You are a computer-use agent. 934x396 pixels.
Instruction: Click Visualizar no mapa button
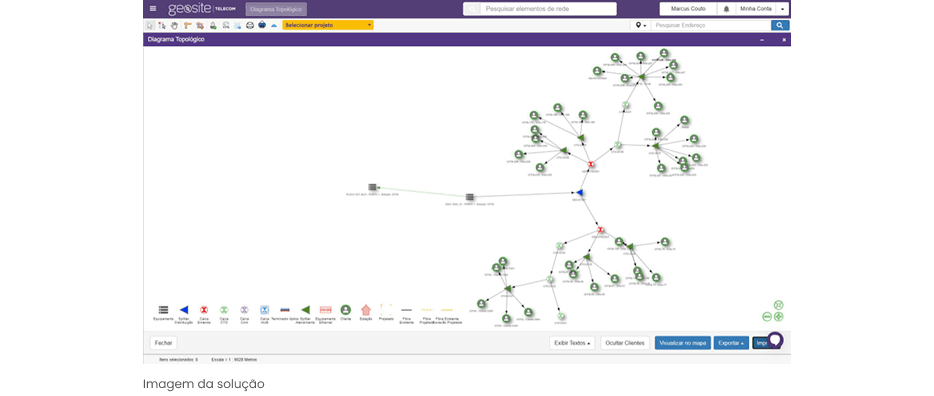pyautogui.click(x=683, y=343)
